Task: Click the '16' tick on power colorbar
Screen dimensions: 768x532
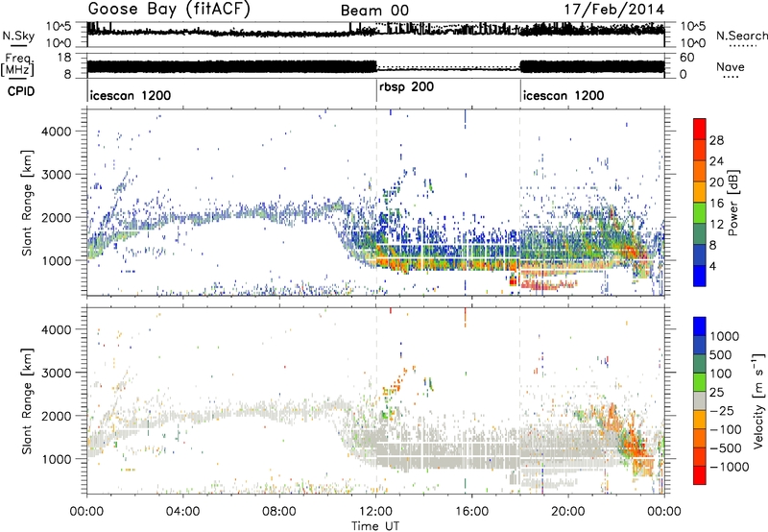Action: tap(716, 204)
